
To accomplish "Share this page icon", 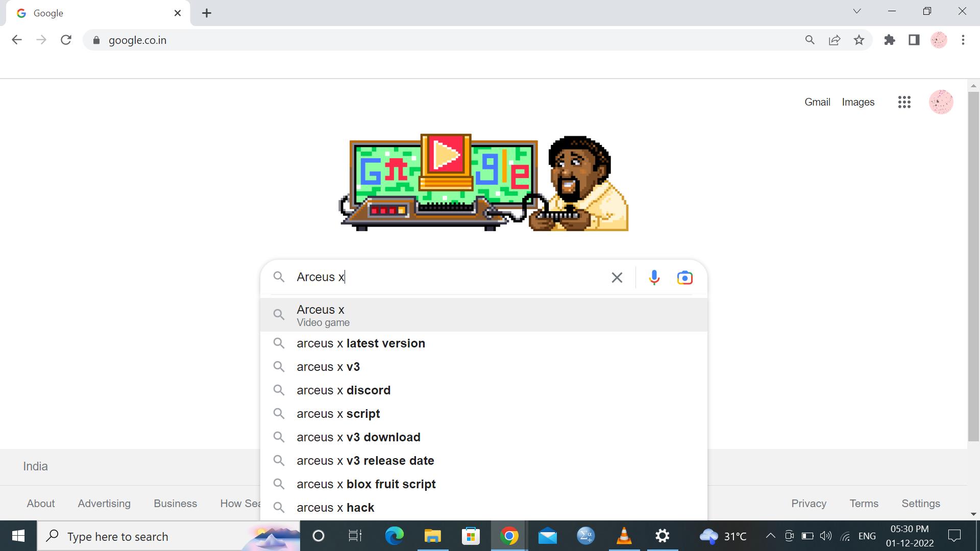I will [x=835, y=40].
